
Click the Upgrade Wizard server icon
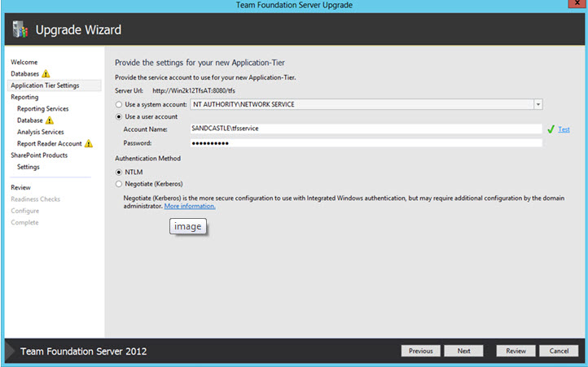pos(20,29)
